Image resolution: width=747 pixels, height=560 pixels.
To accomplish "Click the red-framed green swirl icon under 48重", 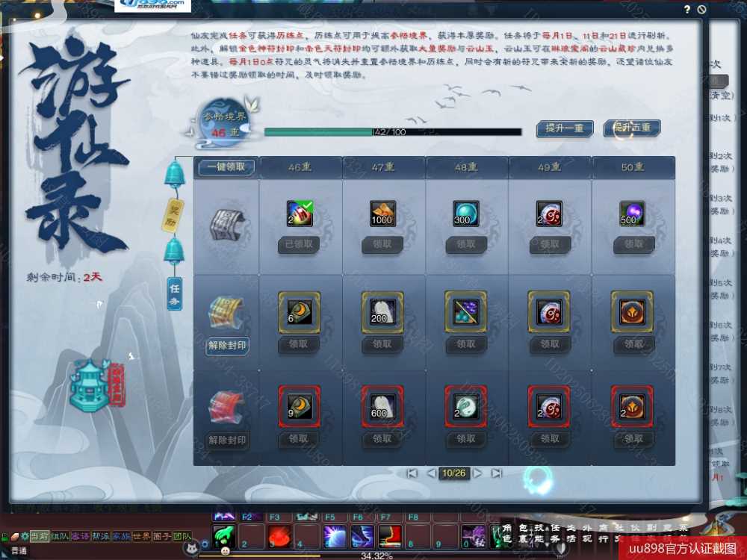I will [x=466, y=407].
